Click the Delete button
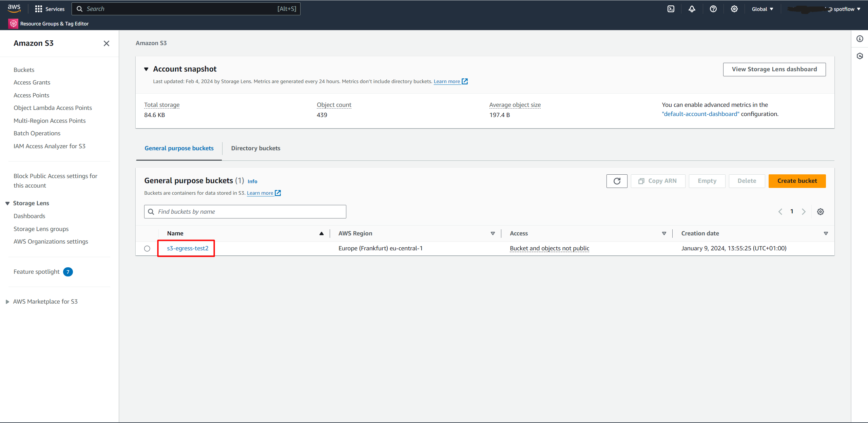Viewport: 868px width, 423px height. pyautogui.click(x=747, y=181)
